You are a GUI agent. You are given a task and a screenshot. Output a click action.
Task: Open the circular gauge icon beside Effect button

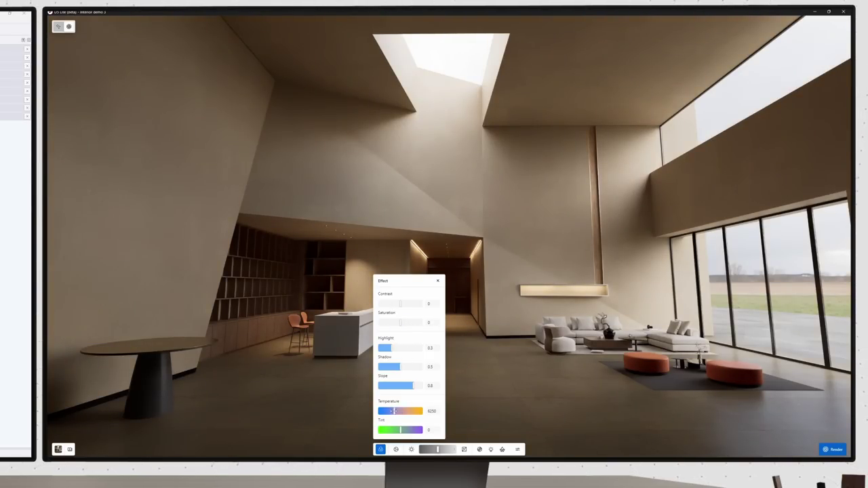(x=396, y=449)
